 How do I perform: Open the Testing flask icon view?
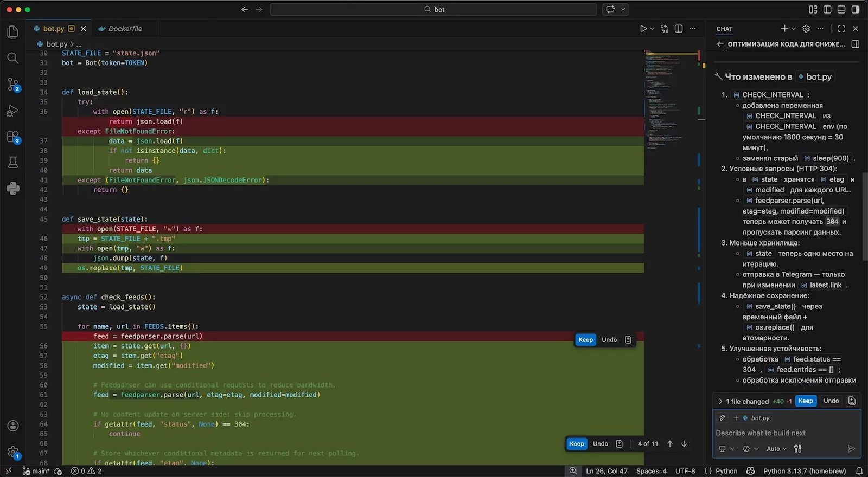[x=13, y=163]
